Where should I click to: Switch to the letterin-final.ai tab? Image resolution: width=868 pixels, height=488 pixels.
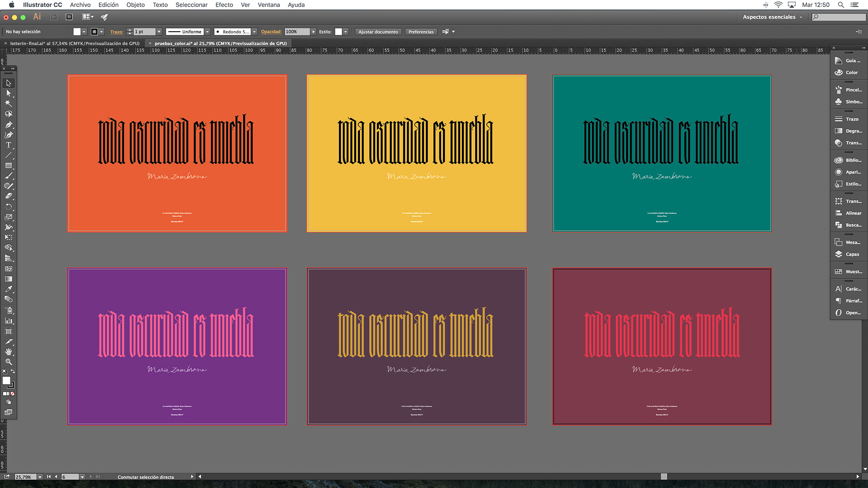pyautogui.click(x=74, y=43)
